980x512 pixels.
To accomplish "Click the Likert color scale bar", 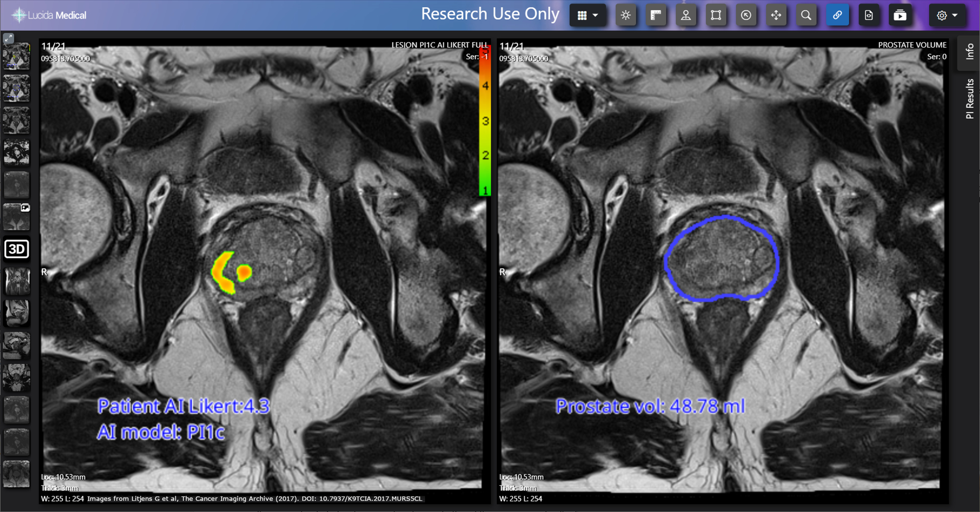I will tap(486, 122).
